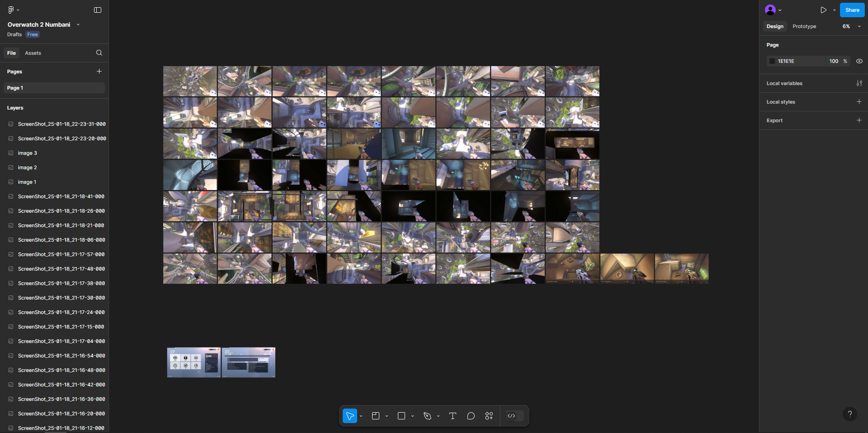The width and height of the screenshot is (868, 433).
Task: Open the present options chevron
Action: click(835, 10)
